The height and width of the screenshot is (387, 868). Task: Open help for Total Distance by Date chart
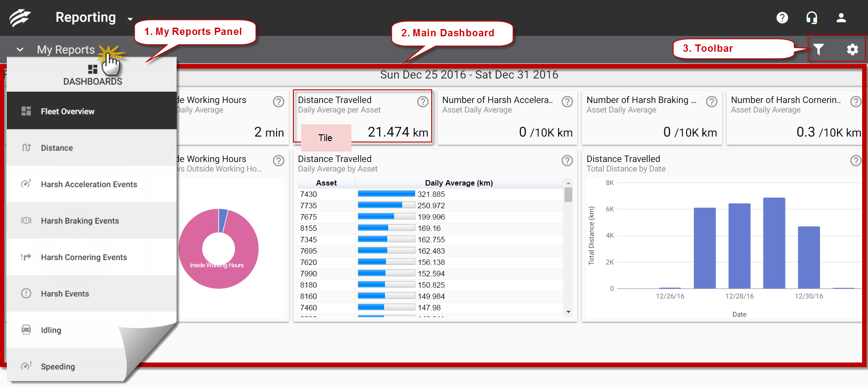855,161
